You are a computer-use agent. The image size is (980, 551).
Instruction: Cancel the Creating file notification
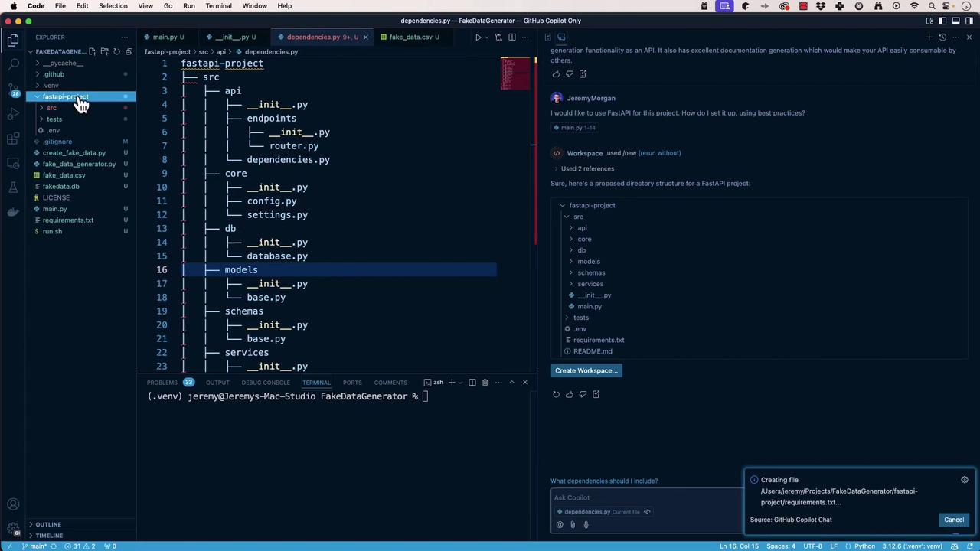click(954, 520)
